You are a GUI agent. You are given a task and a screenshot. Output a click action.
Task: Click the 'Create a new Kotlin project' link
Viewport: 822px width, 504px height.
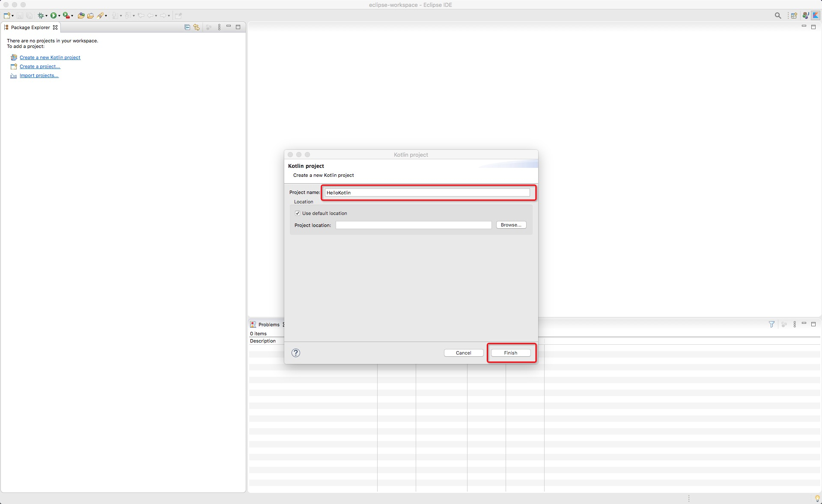pos(50,57)
